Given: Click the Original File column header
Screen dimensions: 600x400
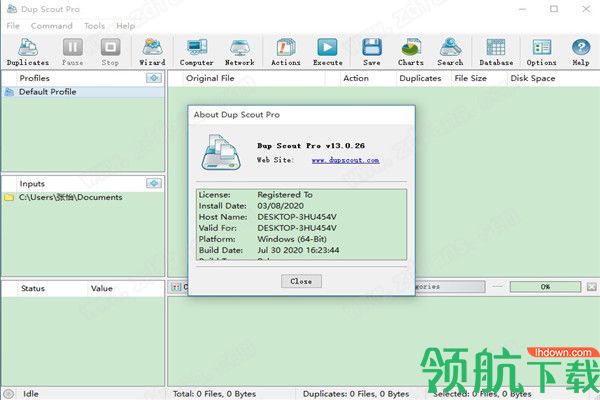Looking at the screenshot, I should click(x=210, y=78).
